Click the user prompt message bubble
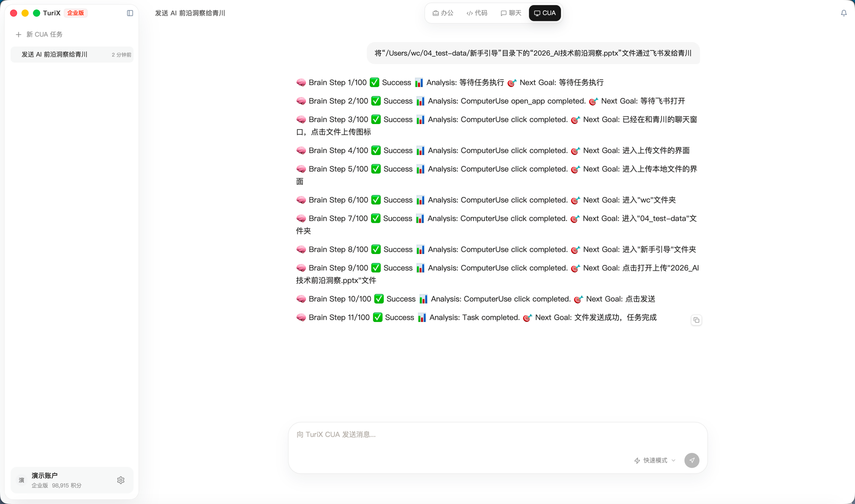The height and width of the screenshot is (504, 855). pyautogui.click(x=533, y=53)
